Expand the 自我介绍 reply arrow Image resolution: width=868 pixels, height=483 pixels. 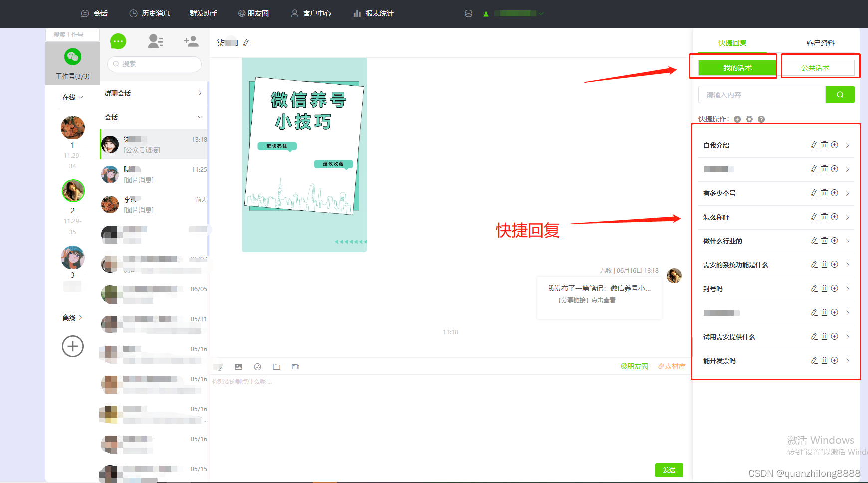tap(847, 145)
